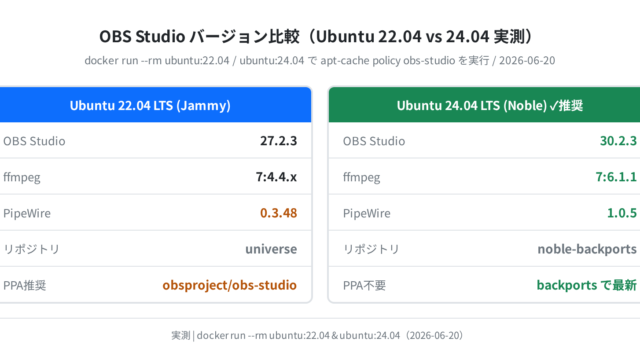This screenshot has height=360, width=640.
Task: Click the ffmpeg 7:4.4.x value
Action: point(276,177)
